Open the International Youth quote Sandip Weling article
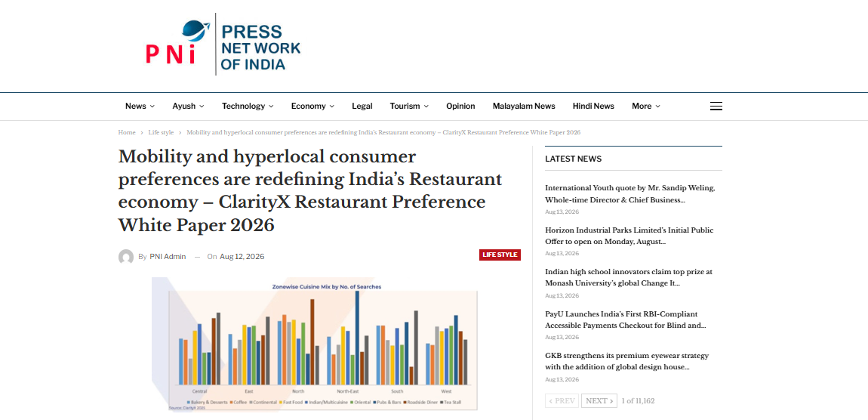This screenshot has width=868, height=420. coord(630,194)
